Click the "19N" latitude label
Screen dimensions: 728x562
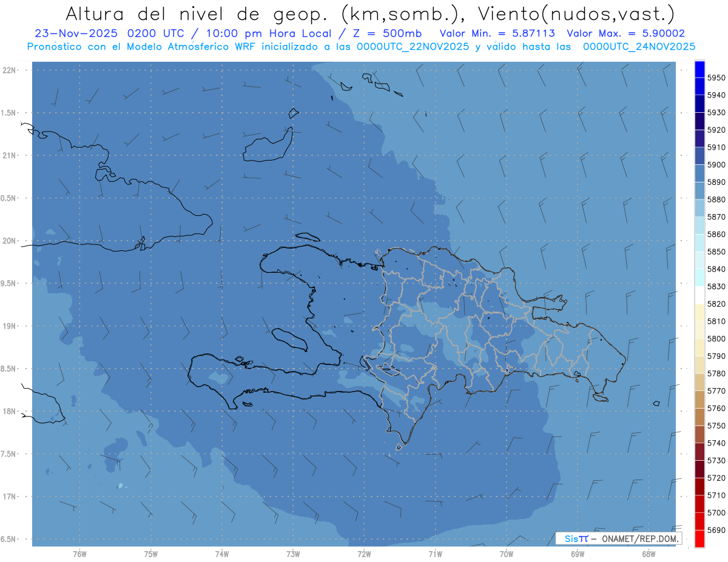(x=9, y=326)
